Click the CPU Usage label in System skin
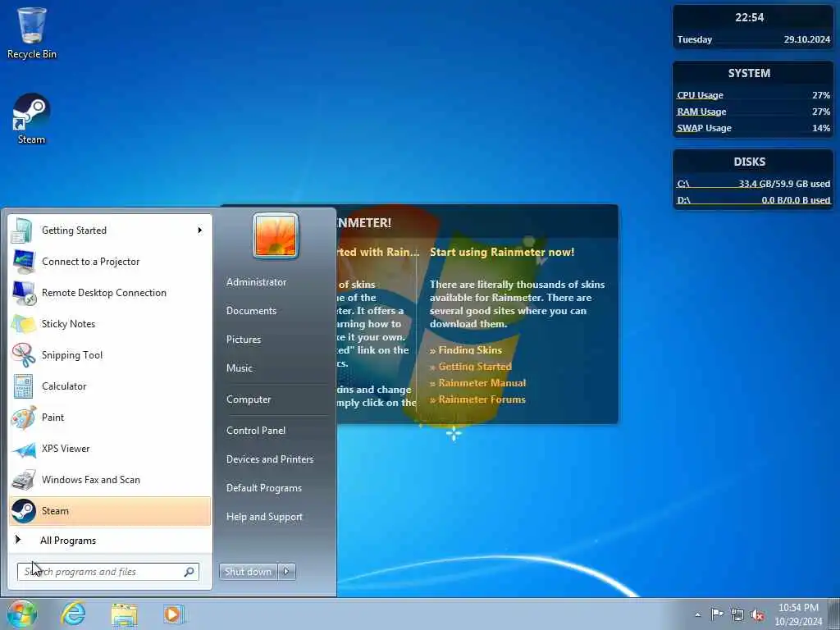 700,95
